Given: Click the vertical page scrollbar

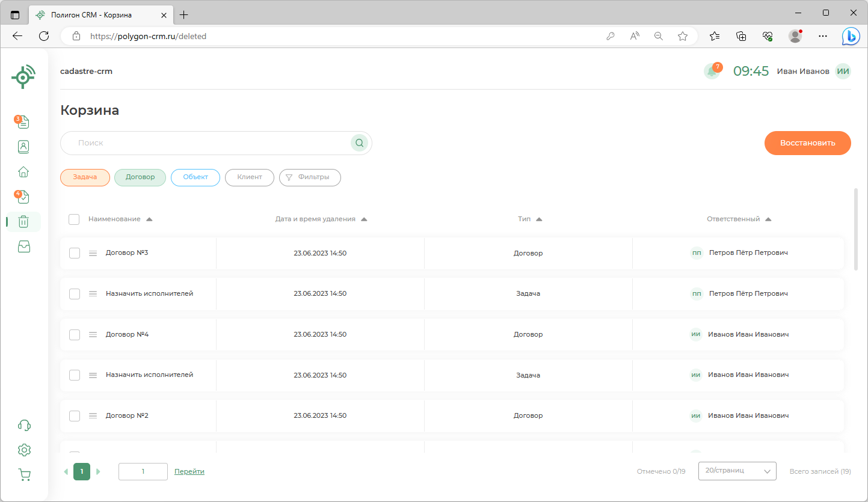Looking at the screenshot, I should pyautogui.click(x=856, y=230).
